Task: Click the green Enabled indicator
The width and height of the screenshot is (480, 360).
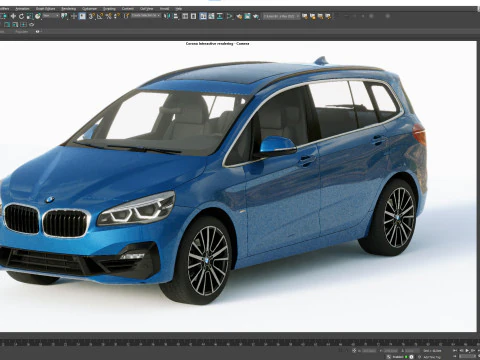Action: [406, 357]
